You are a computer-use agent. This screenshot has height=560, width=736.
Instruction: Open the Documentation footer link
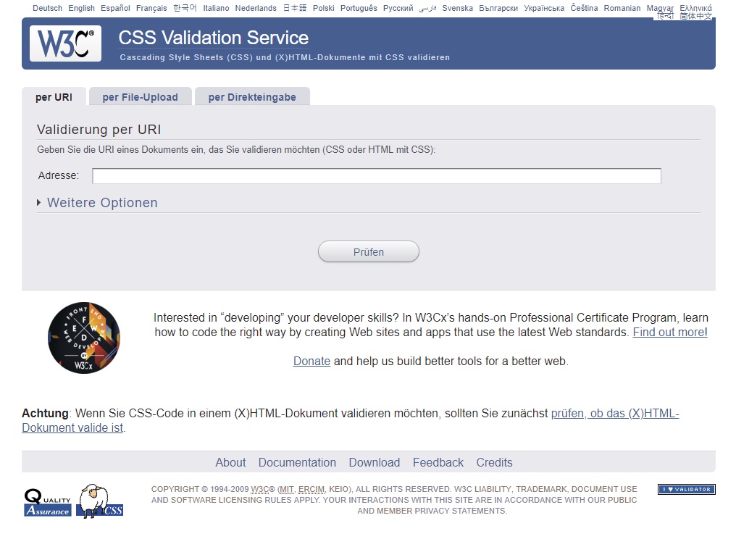coord(297,462)
